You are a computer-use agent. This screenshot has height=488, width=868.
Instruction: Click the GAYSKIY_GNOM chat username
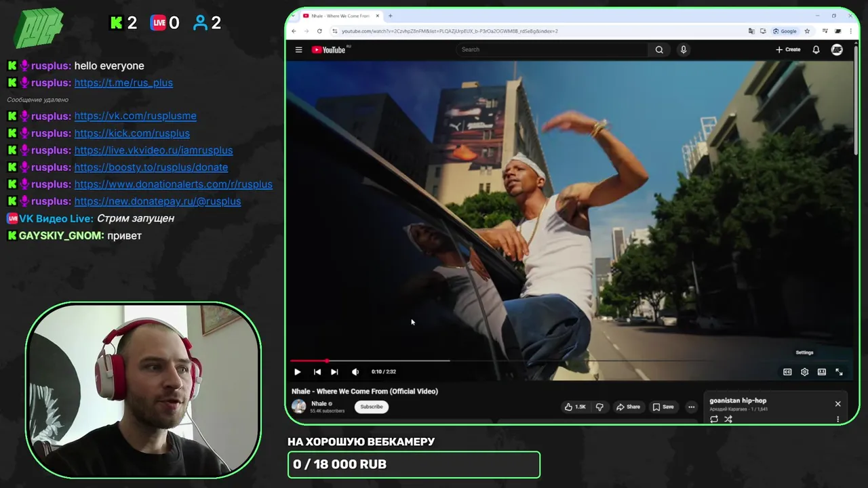(61, 235)
